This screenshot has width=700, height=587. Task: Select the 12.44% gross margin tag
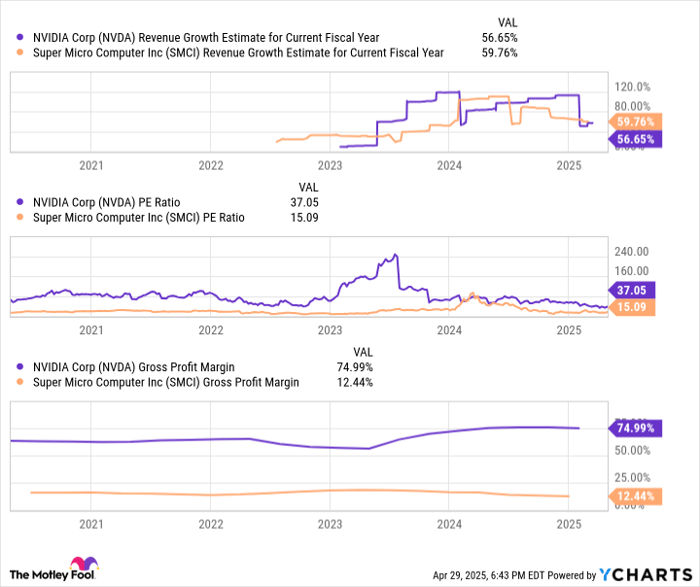pos(635,496)
